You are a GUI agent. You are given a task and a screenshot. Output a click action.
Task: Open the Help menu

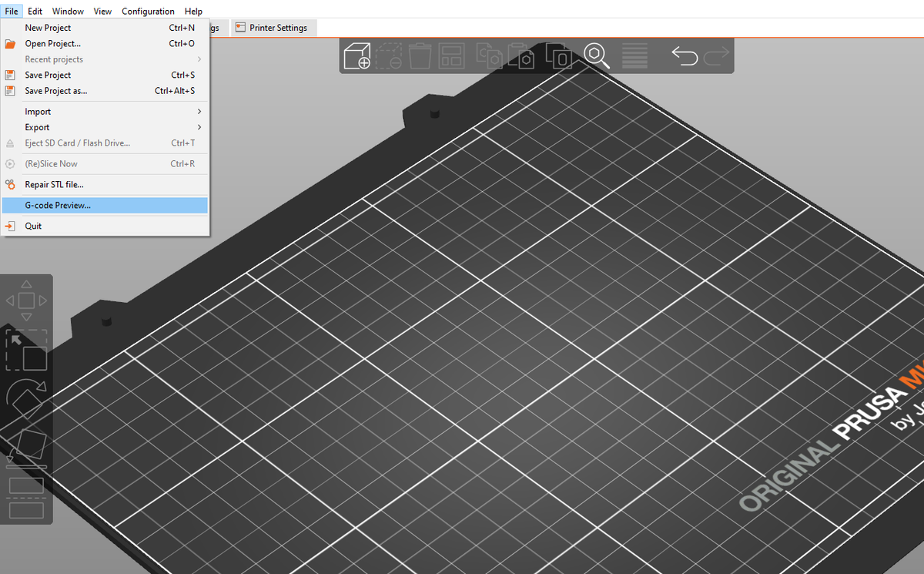[x=193, y=11]
